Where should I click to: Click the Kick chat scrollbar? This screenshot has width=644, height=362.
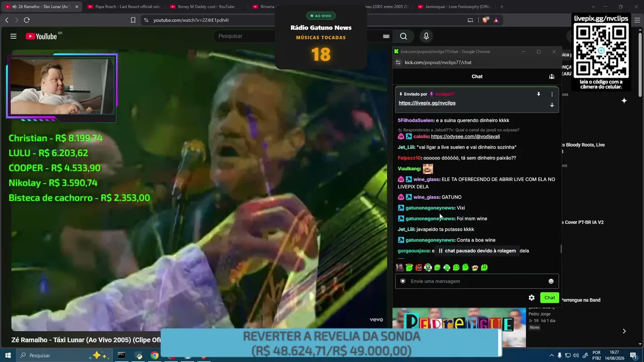(561, 249)
